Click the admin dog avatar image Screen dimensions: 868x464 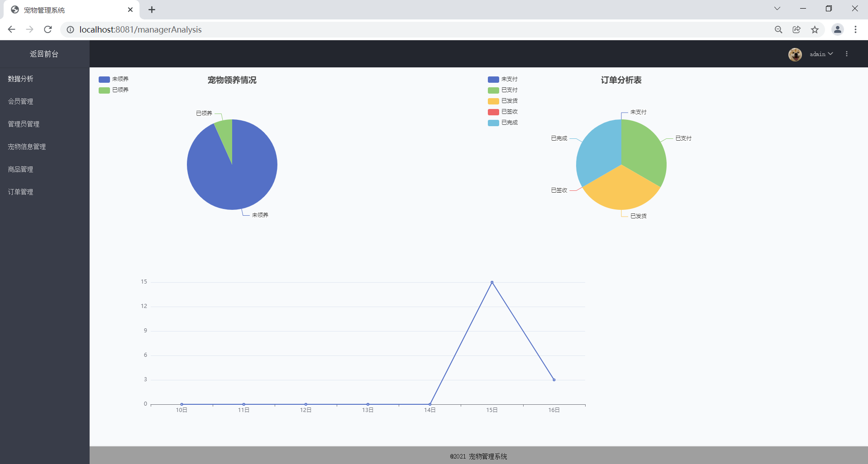[795, 54]
